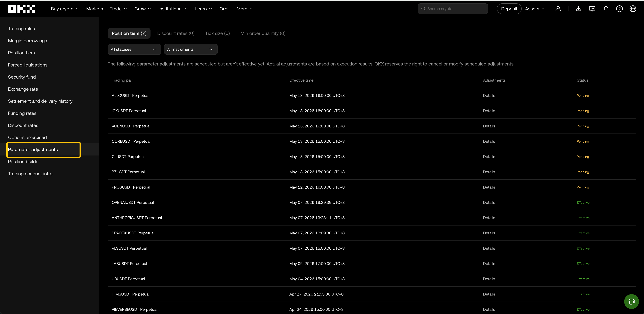View Details for PROSUSDT Perpetual
Image resolution: width=644 pixels, height=314 pixels.
[489, 187]
